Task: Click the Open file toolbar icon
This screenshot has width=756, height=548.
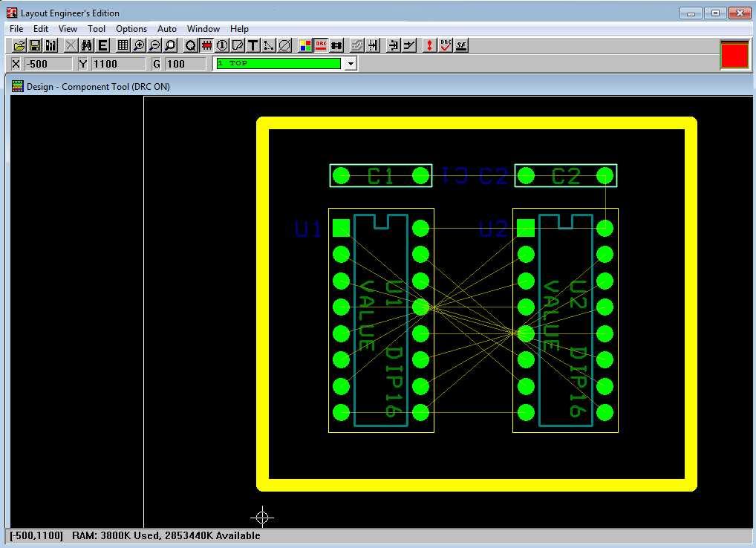Action: (19, 46)
